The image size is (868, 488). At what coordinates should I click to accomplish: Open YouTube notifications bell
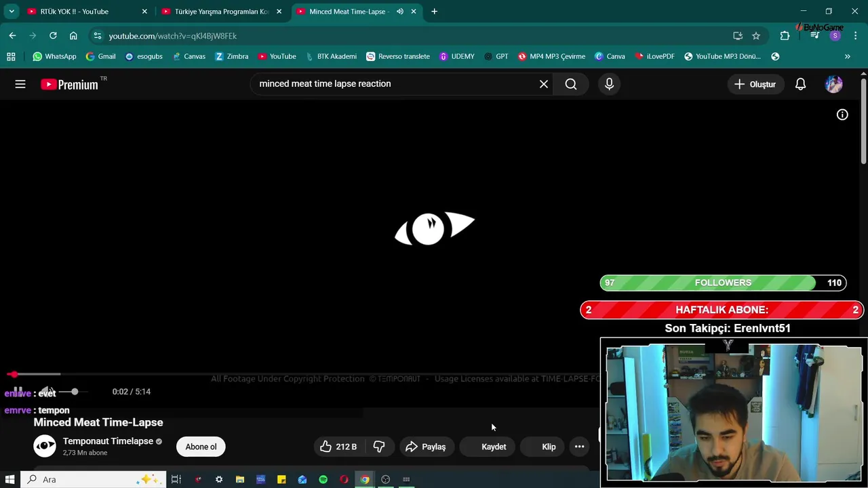pyautogui.click(x=800, y=84)
